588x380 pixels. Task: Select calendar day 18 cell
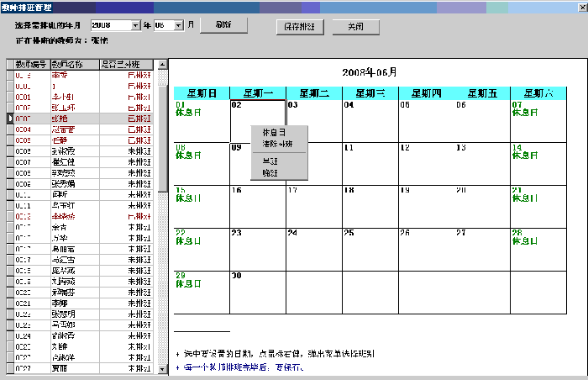pos(370,207)
